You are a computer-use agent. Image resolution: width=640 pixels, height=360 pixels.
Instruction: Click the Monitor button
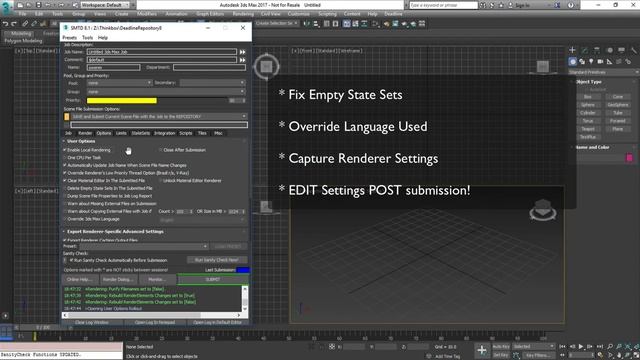click(x=157, y=280)
